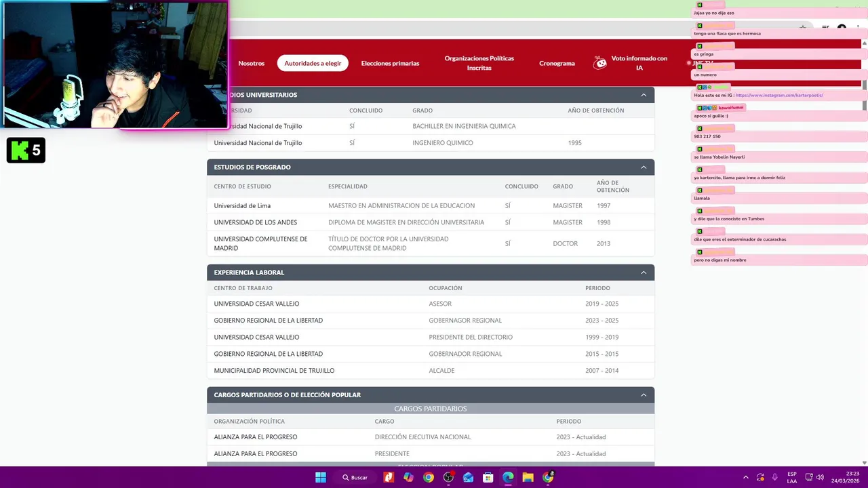Collapse the Estudios Universitarios section

[644, 95]
